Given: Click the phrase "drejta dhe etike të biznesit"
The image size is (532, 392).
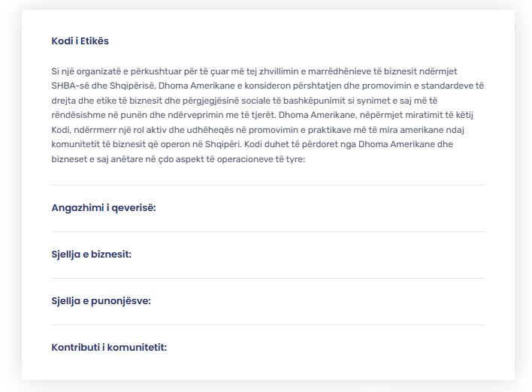Looking at the screenshot, I should 108,100.
